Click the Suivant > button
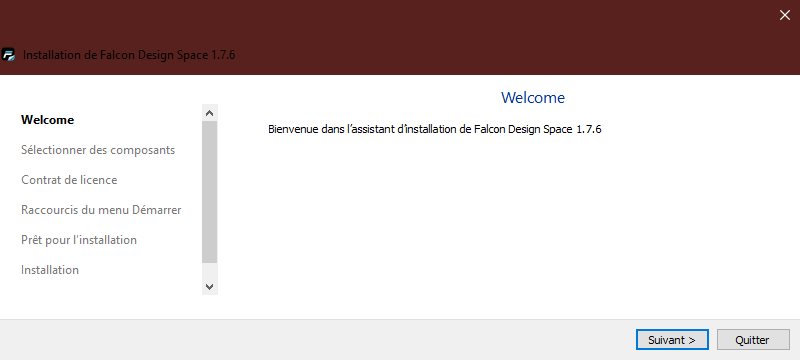800x360 pixels. (672, 340)
